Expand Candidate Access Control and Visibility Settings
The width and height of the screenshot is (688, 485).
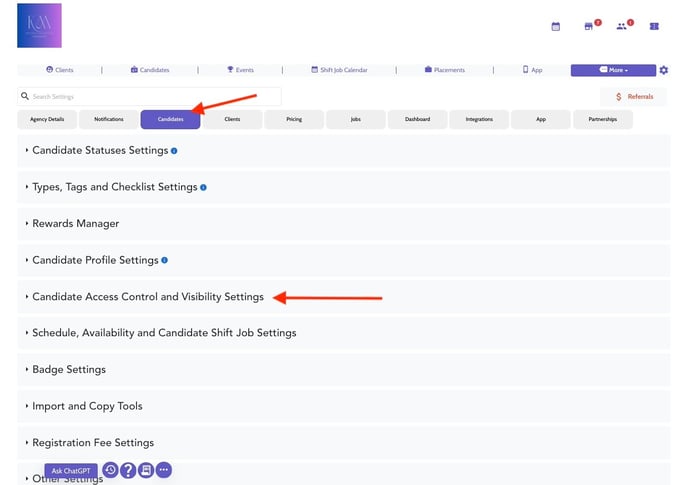344,297
